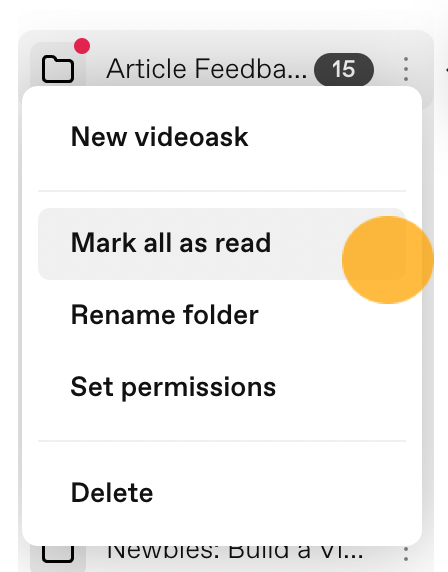This screenshot has width=448, height=572.
Task: Click the truncated ellipsis after Newbies: Build a Vi
Action: [354, 556]
